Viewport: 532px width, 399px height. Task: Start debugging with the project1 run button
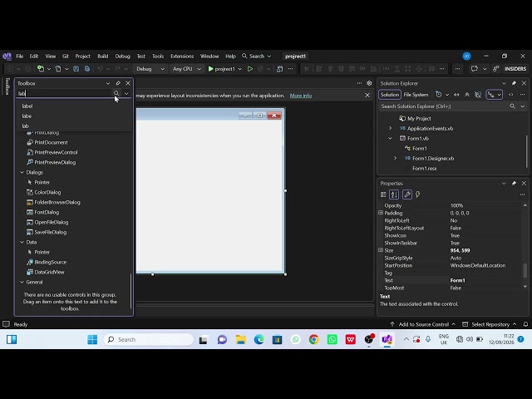click(221, 69)
